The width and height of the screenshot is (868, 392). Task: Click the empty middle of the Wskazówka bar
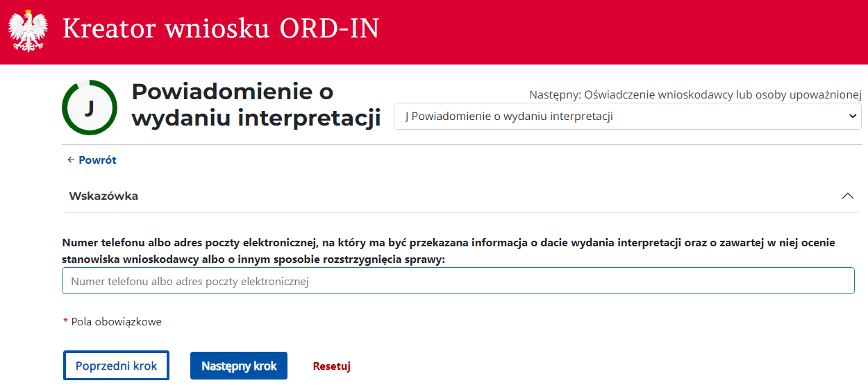point(486,196)
